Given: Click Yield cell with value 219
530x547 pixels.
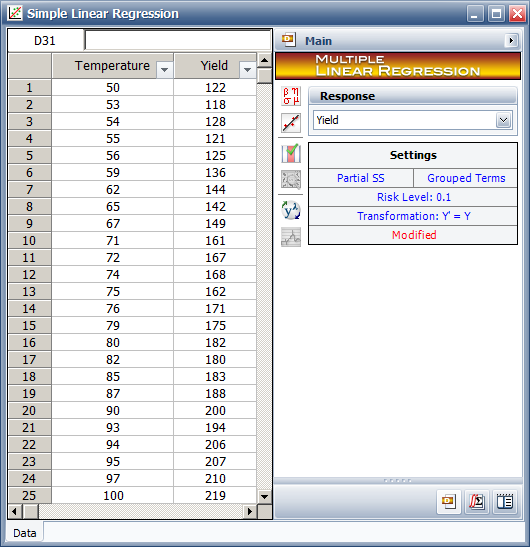Looking at the screenshot, I should (215, 496).
